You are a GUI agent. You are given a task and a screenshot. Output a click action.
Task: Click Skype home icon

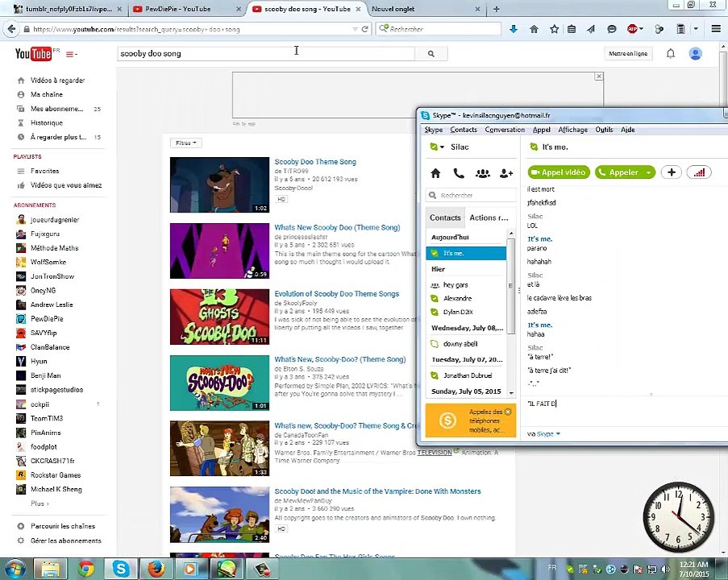(x=435, y=173)
